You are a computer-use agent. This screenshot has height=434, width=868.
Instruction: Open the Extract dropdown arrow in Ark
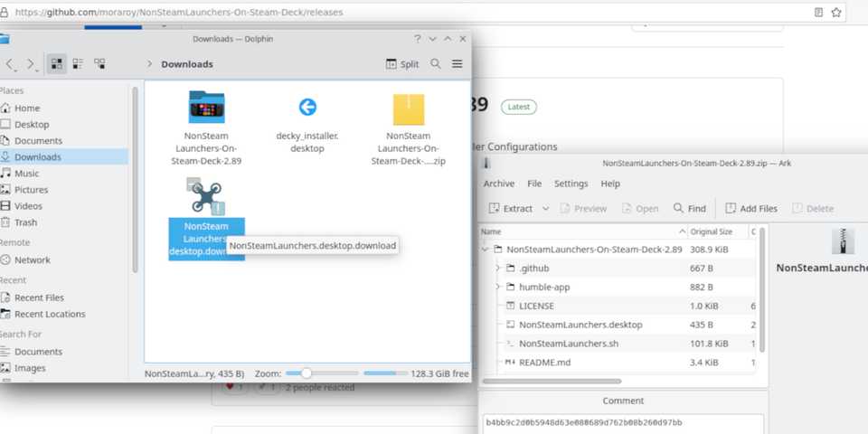(x=546, y=208)
